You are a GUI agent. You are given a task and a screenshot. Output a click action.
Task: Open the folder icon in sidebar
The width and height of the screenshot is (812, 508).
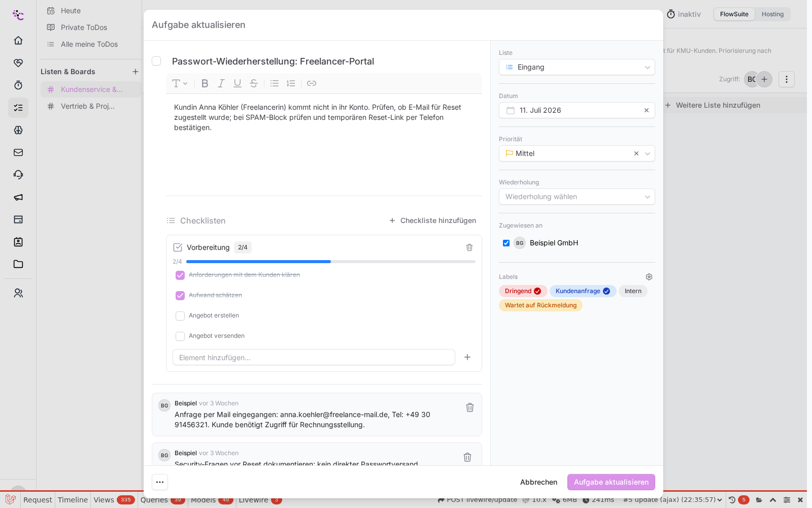point(18,264)
